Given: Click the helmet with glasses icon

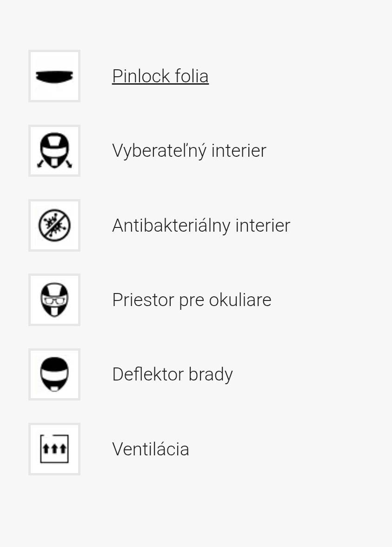Looking at the screenshot, I should pyautogui.click(x=54, y=300).
